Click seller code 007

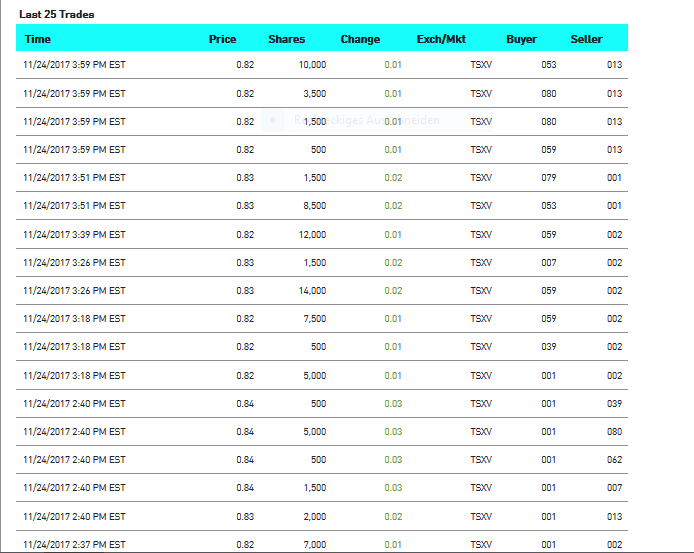(x=614, y=488)
